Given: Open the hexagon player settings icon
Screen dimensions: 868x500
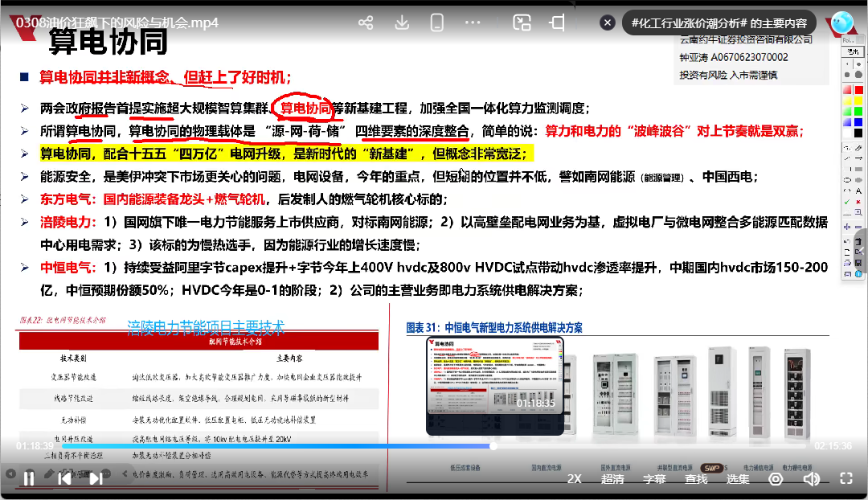Looking at the screenshot, I should [x=776, y=479].
